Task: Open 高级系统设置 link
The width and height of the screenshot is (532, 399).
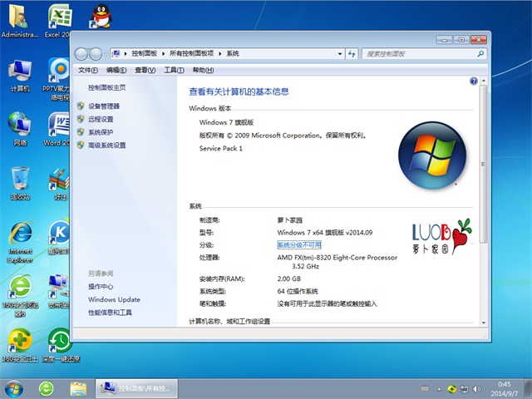Action: tap(107, 145)
